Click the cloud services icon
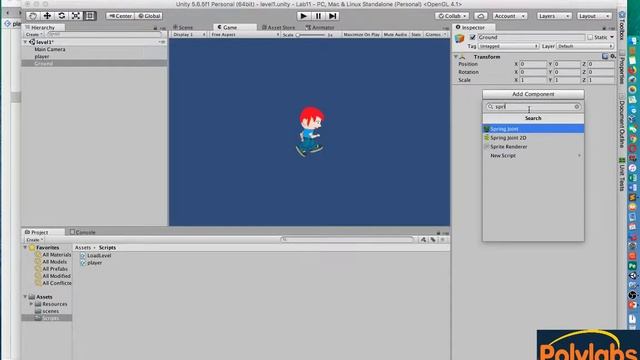 click(x=480, y=16)
